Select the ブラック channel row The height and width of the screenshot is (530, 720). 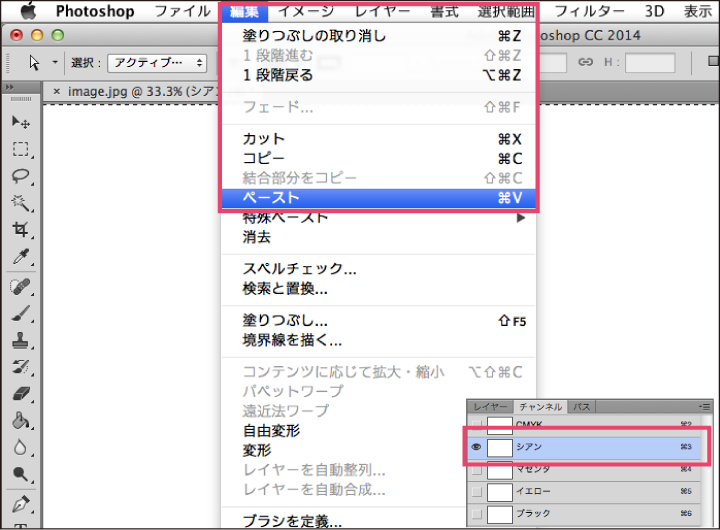(x=584, y=513)
